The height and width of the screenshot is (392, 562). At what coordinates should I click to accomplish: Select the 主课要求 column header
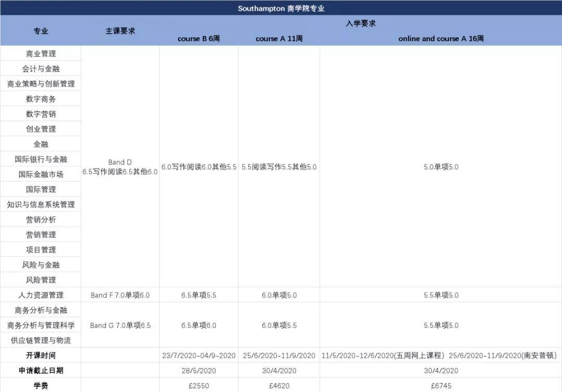click(x=120, y=30)
